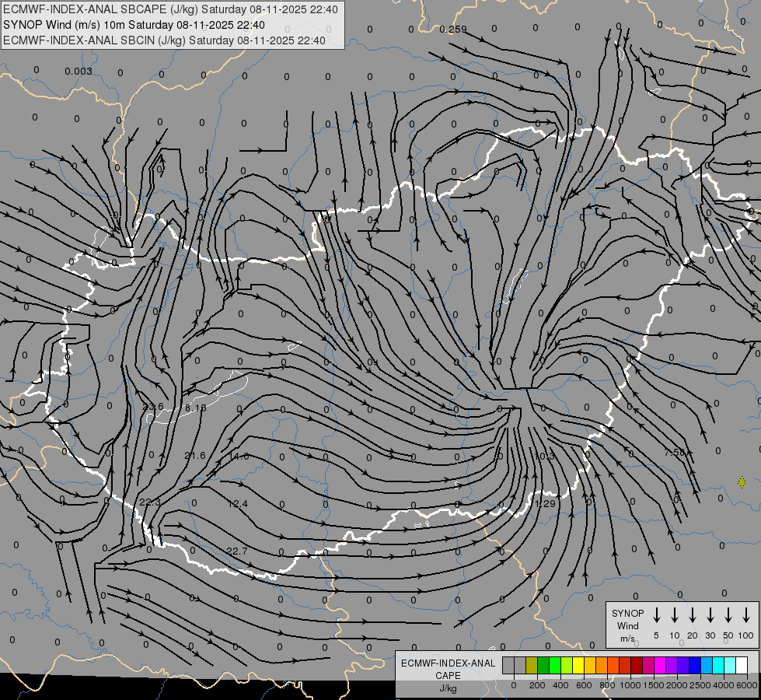Click the 20 m/s wind legend label
The width and height of the screenshot is (761, 700).
coord(693,635)
